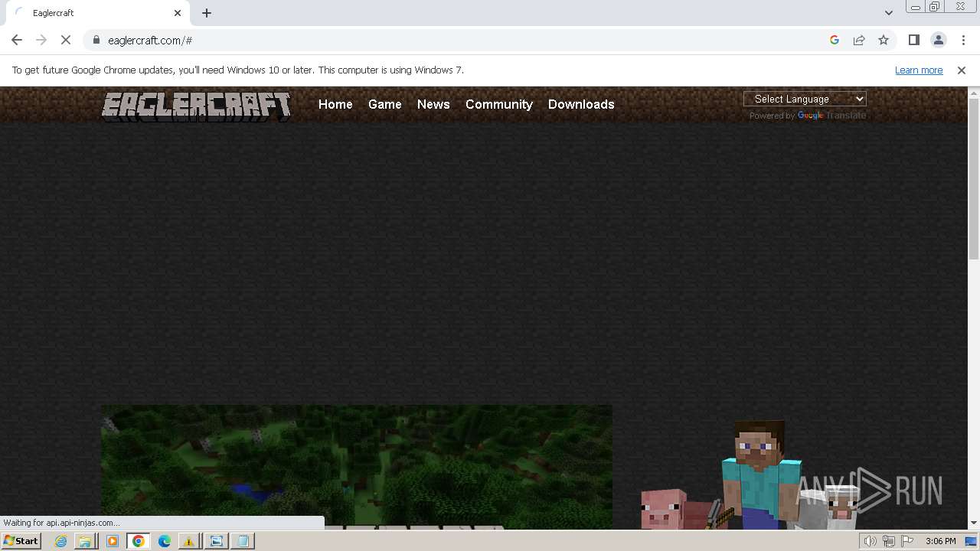Switch to Chrome taskbar icon
Image resolution: width=980 pixels, height=551 pixels.
tap(139, 541)
